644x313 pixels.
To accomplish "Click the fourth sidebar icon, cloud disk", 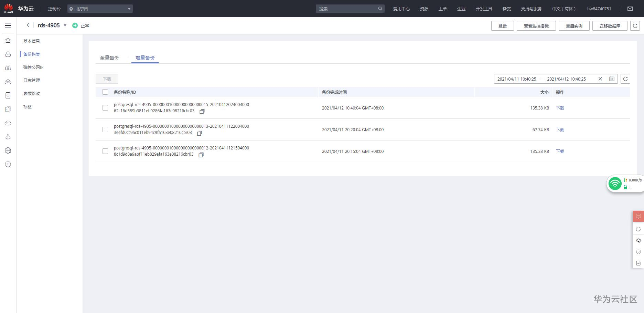I will [x=8, y=82].
